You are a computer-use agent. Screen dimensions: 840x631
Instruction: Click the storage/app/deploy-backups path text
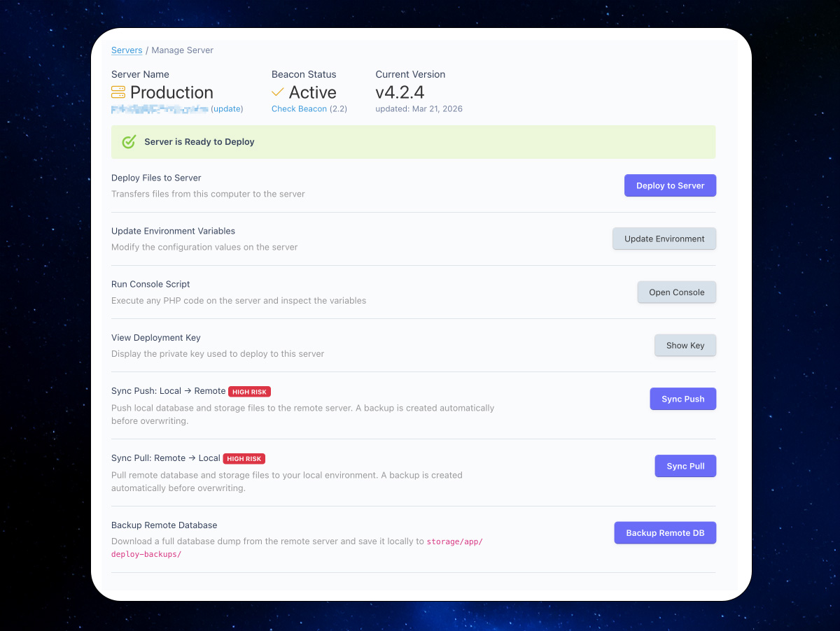click(454, 541)
